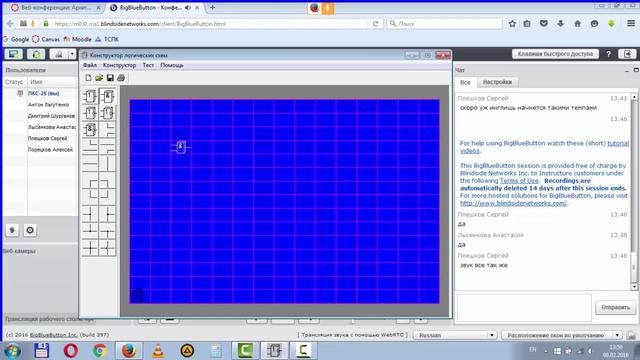Open the Russian language dropdown
The width and height of the screenshot is (640, 360).
(x=455, y=335)
